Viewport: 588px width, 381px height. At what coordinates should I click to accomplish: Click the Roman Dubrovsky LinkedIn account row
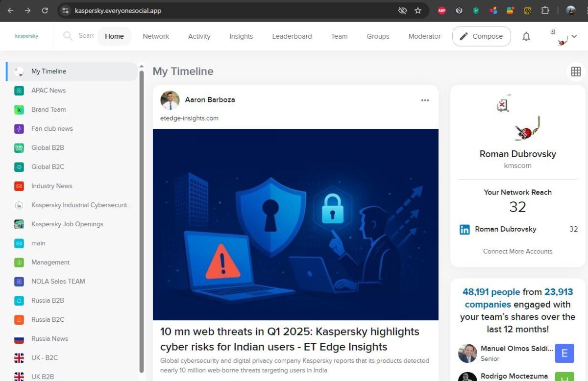517,229
